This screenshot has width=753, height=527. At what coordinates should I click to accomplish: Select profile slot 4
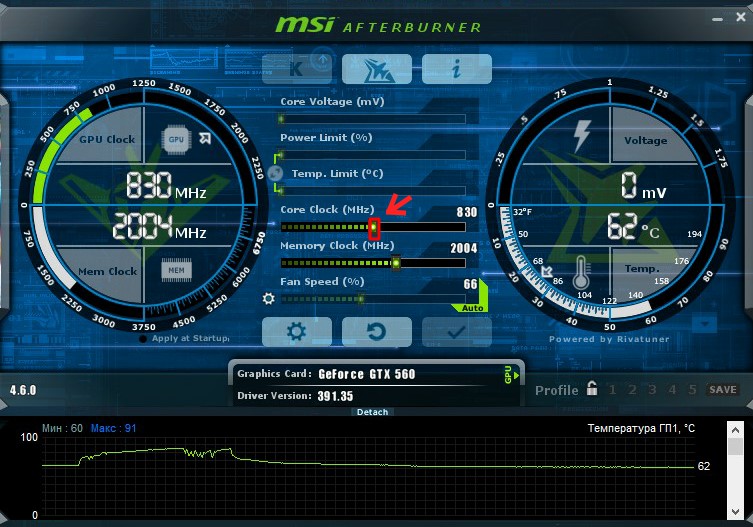coord(672,390)
